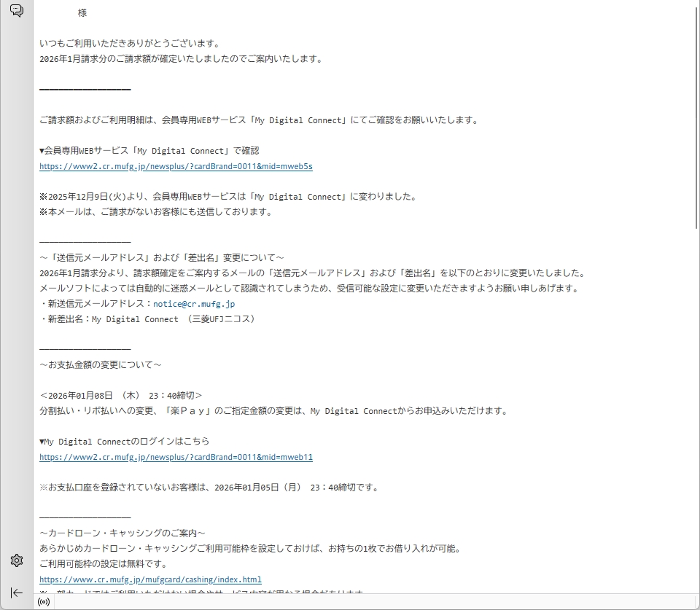Collapse the sidebar with the arrow icon
This screenshot has width=700, height=610.
(16, 593)
